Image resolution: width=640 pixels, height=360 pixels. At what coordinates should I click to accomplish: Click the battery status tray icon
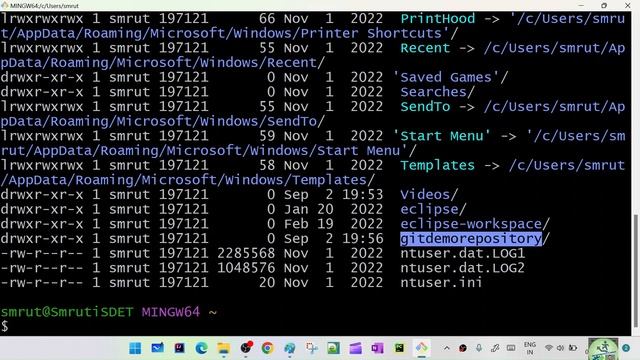click(573, 348)
